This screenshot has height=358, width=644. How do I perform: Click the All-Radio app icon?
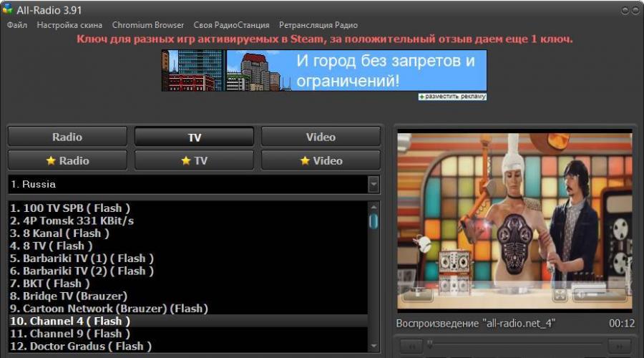[x=7, y=9]
